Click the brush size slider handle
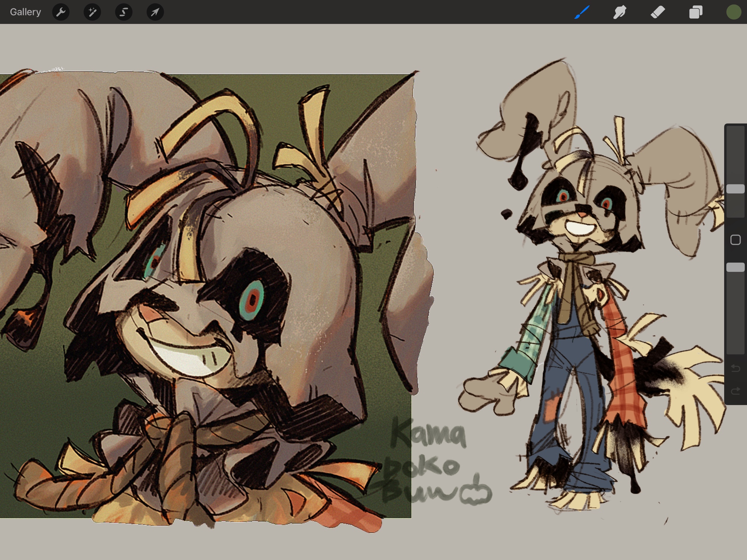The image size is (747, 560). click(x=735, y=189)
